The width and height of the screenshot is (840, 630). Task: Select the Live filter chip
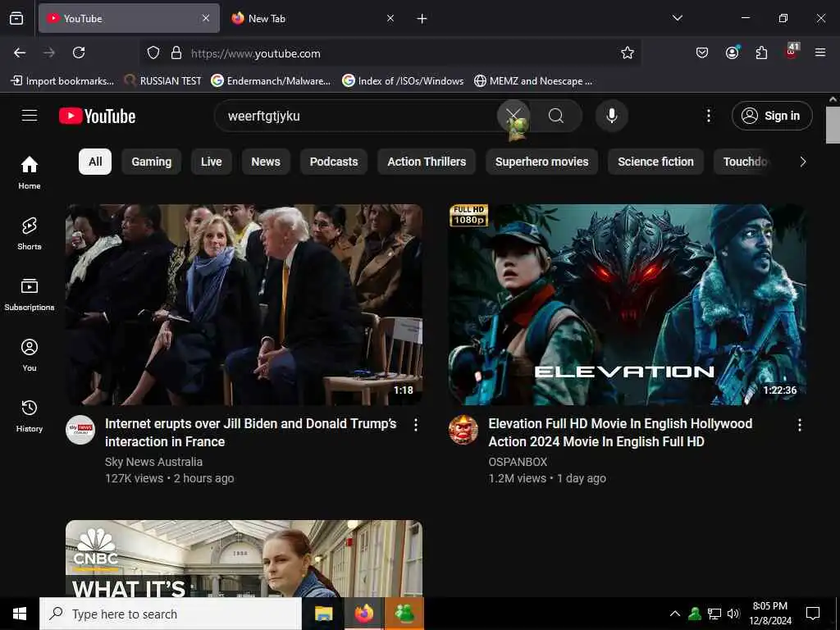(x=211, y=162)
